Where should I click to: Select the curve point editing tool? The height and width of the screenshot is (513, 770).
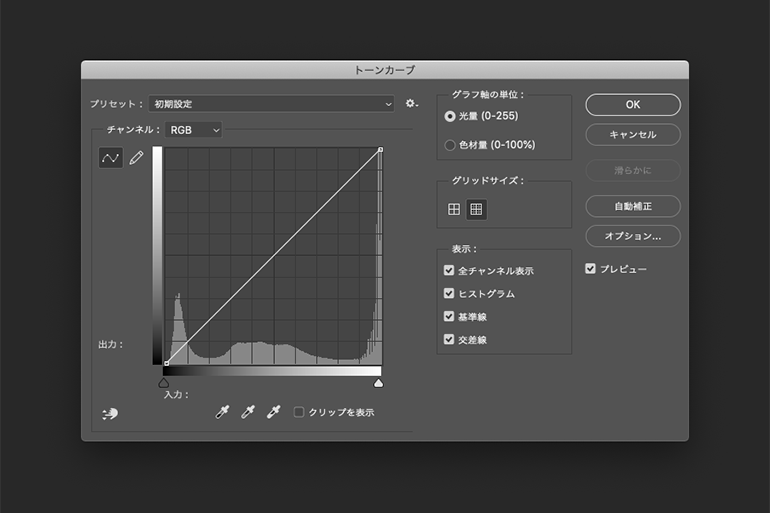[x=110, y=158]
